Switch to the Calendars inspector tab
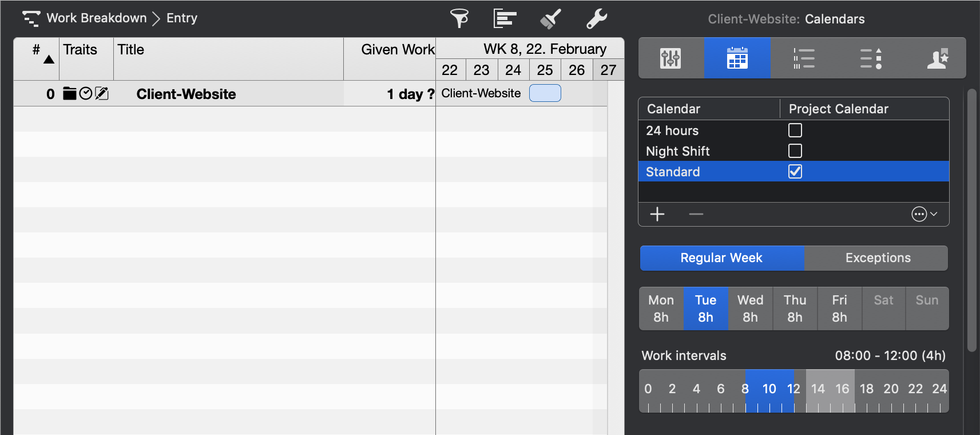980x435 pixels. (x=737, y=58)
